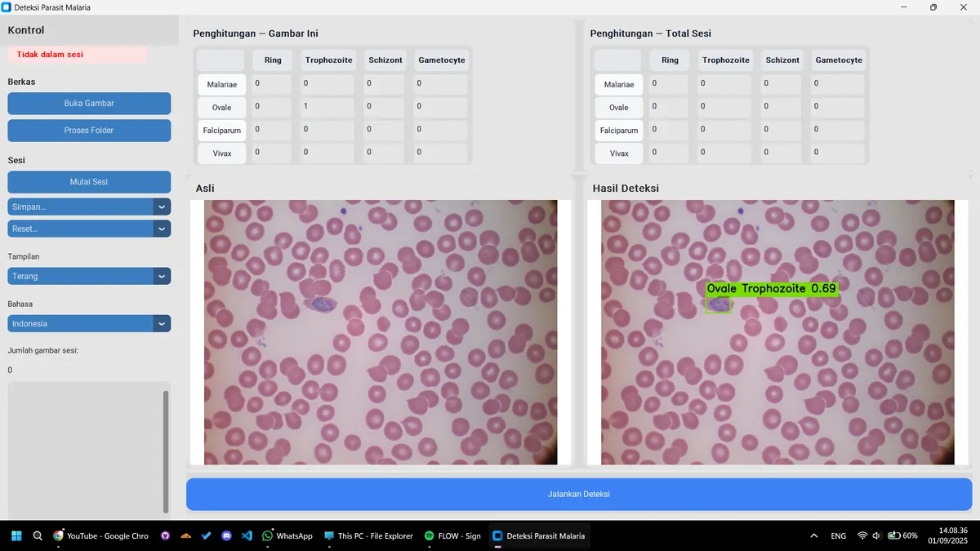Click Schizont header in Total Sesi table
The image size is (980, 551).
pyautogui.click(x=782, y=60)
